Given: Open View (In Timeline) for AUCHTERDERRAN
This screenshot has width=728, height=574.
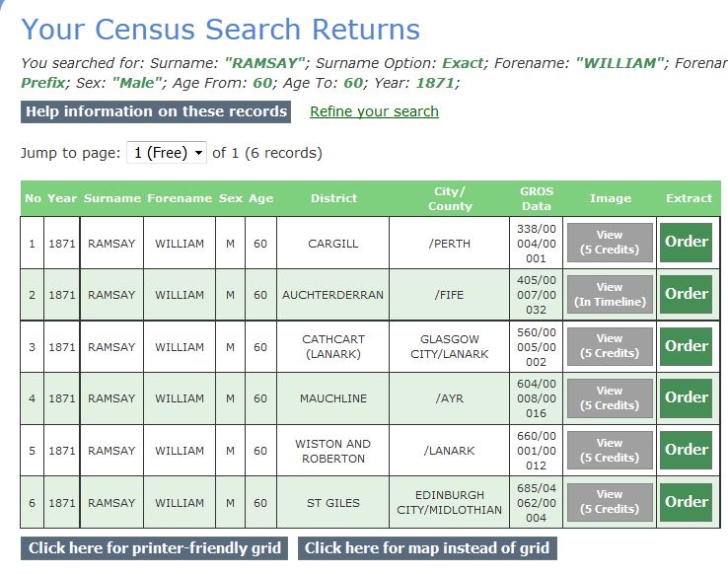Looking at the screenshot, I should 610,295.
